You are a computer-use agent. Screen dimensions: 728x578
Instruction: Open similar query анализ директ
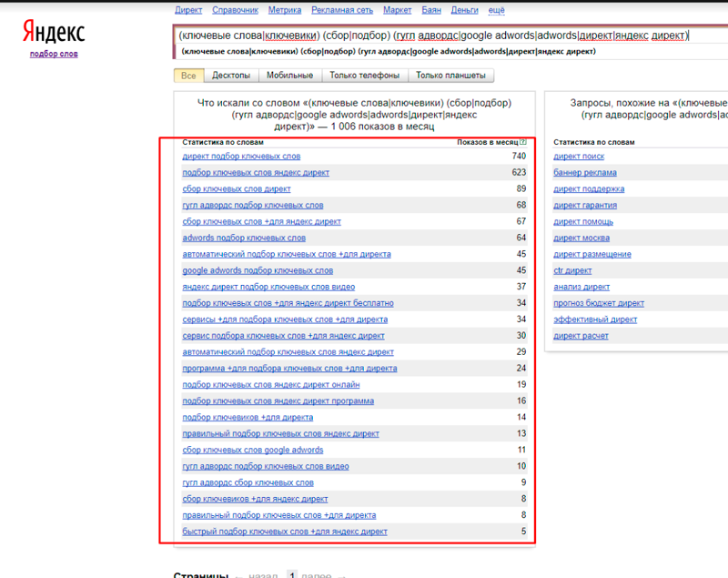coord(581,287)
